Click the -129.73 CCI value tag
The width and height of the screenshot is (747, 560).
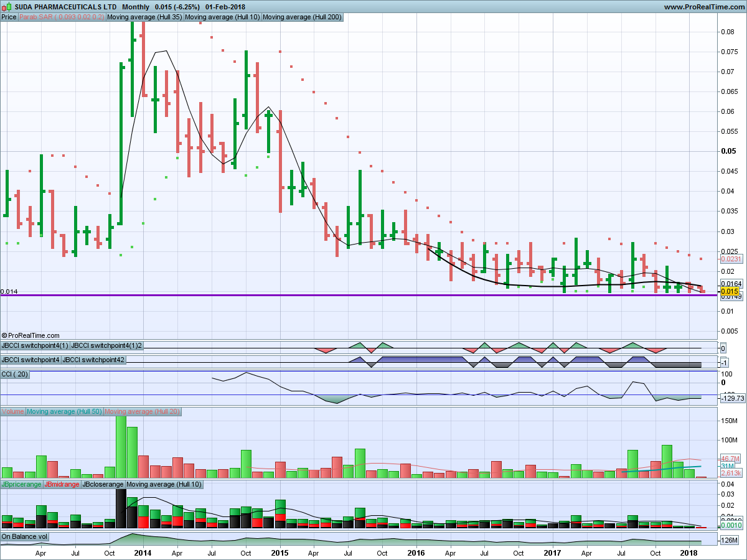(x=732, y=398)
